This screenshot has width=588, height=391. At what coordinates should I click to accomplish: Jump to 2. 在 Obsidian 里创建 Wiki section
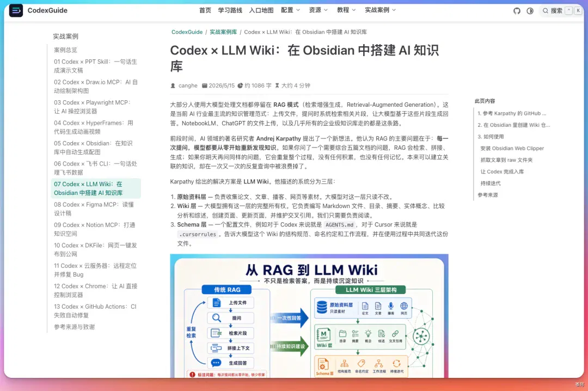pos(514,125)
